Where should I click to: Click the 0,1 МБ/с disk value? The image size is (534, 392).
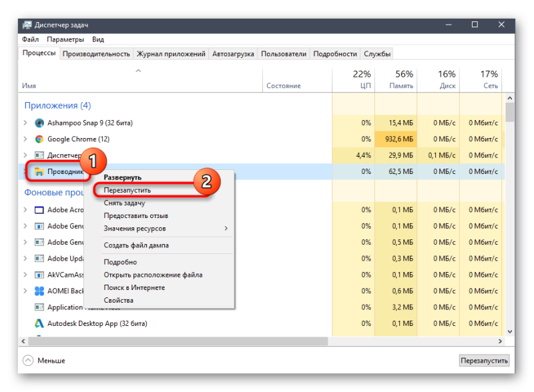[x=442, y=155]
